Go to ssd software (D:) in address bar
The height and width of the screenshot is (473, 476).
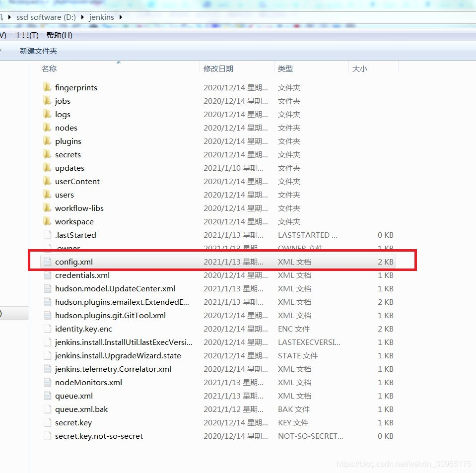(x=46, y=17)
